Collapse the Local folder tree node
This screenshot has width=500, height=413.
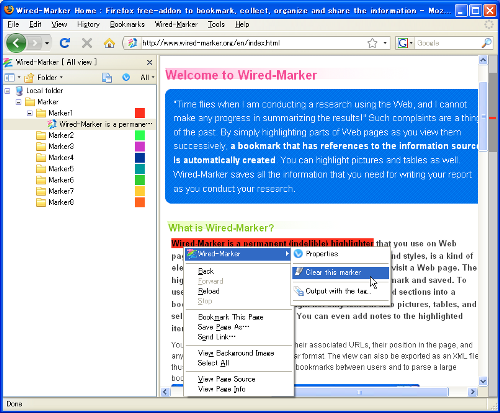(x=7, y=91)
